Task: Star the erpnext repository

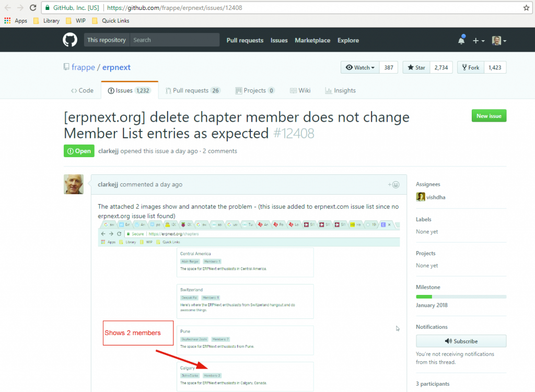Action: pos(415,67)
